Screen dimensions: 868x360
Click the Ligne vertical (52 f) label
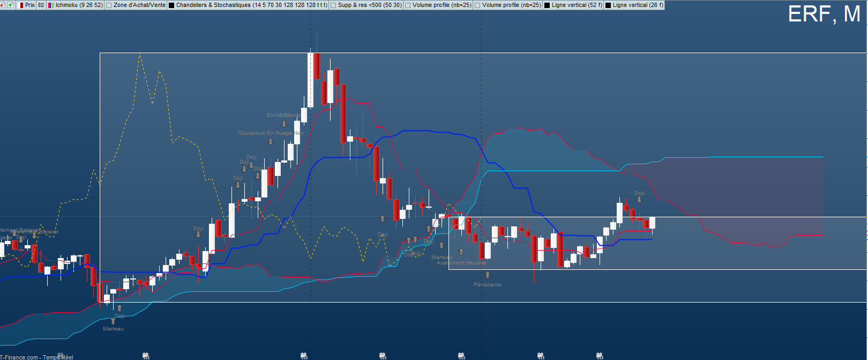click(577, 5)
